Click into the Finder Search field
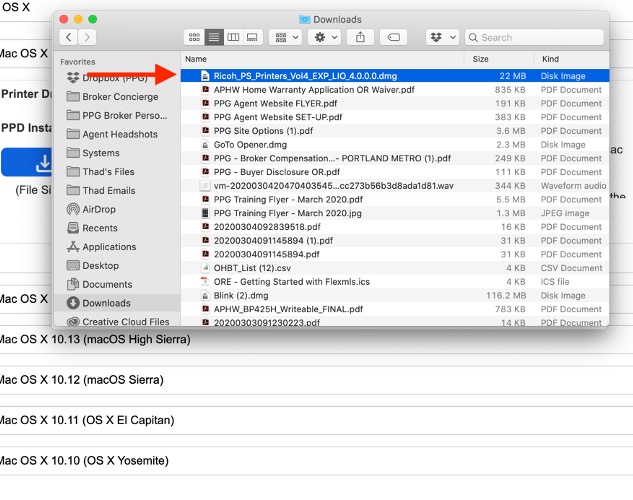 coord(534,37)
